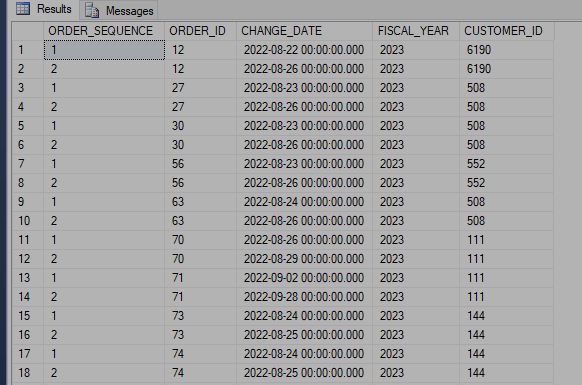Select all via top-left grid corner cell
This screenshot has width=582, height=385.
point(28,31)
